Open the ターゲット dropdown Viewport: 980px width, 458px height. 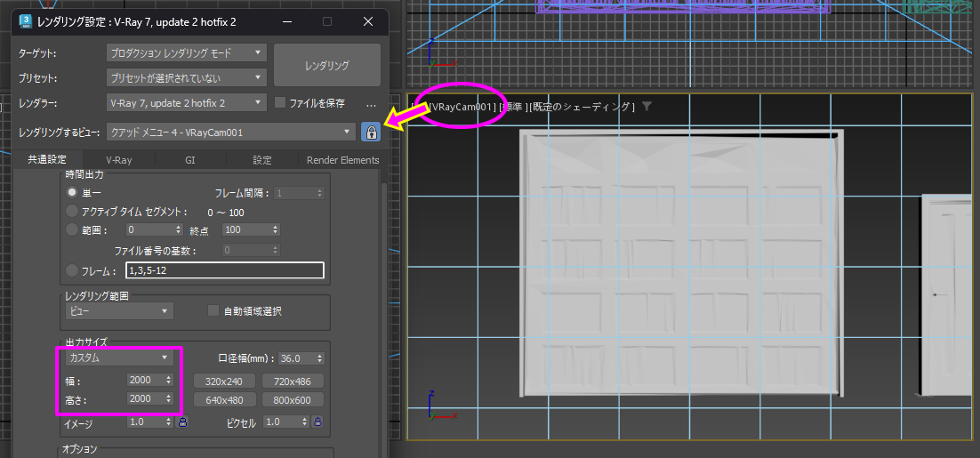186,53
